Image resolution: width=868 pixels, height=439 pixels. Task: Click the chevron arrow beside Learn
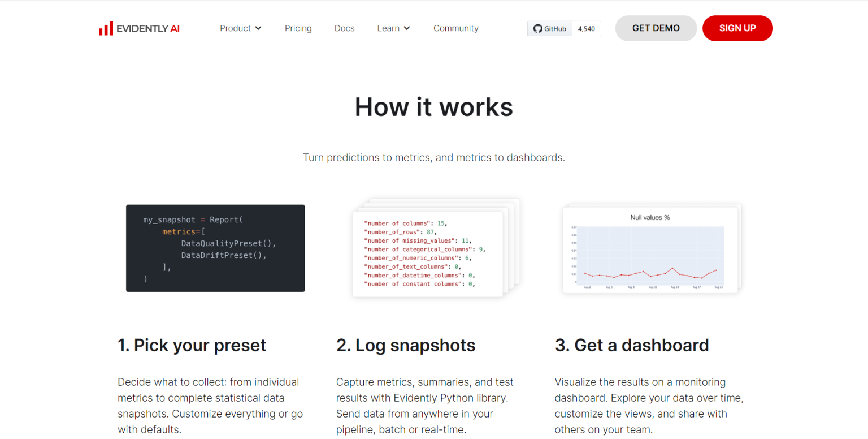pyautogui.click(x=407, y=28)
